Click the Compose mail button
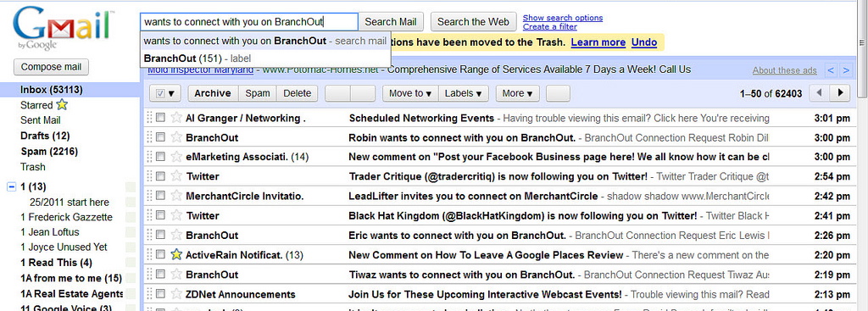This screenshot has width=868, height=311. (x=51, y=67)
